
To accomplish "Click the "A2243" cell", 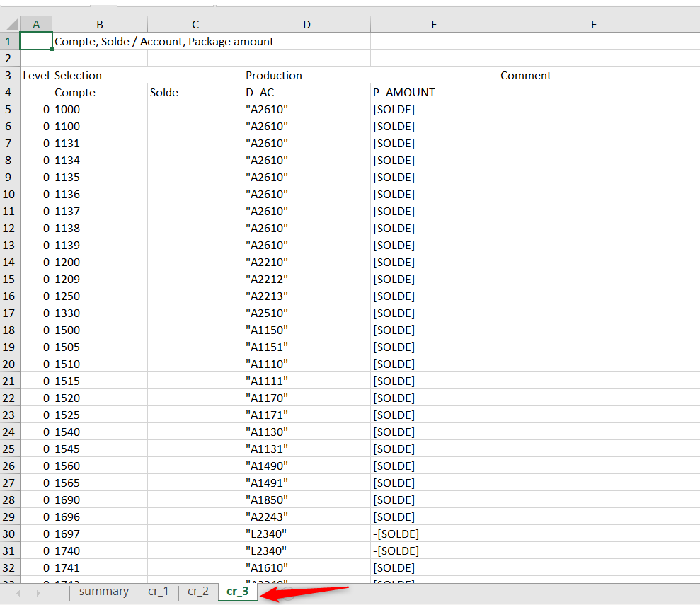I will (306, 517).
